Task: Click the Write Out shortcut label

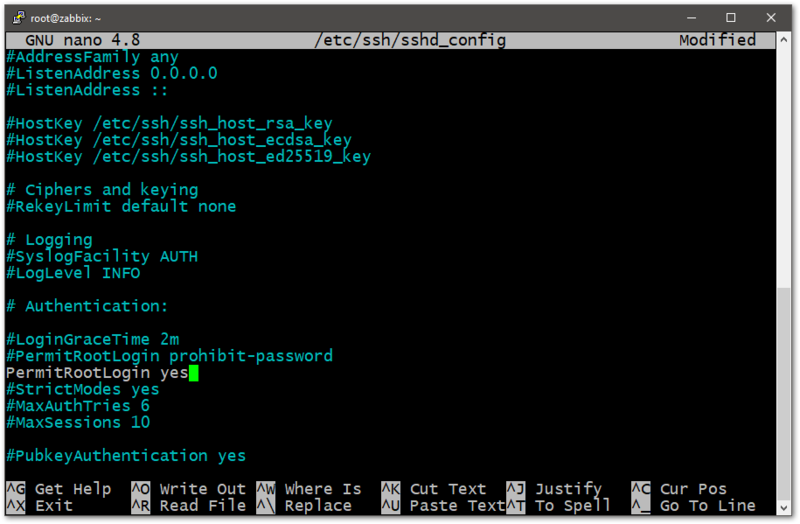Action: point(202,489)
